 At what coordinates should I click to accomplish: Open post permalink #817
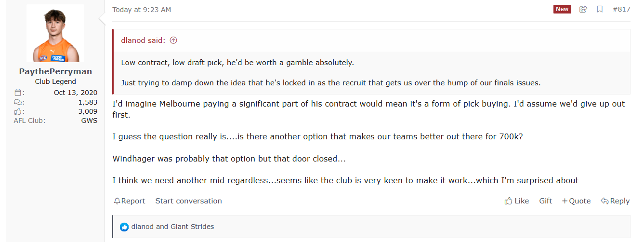pos(621,9)
